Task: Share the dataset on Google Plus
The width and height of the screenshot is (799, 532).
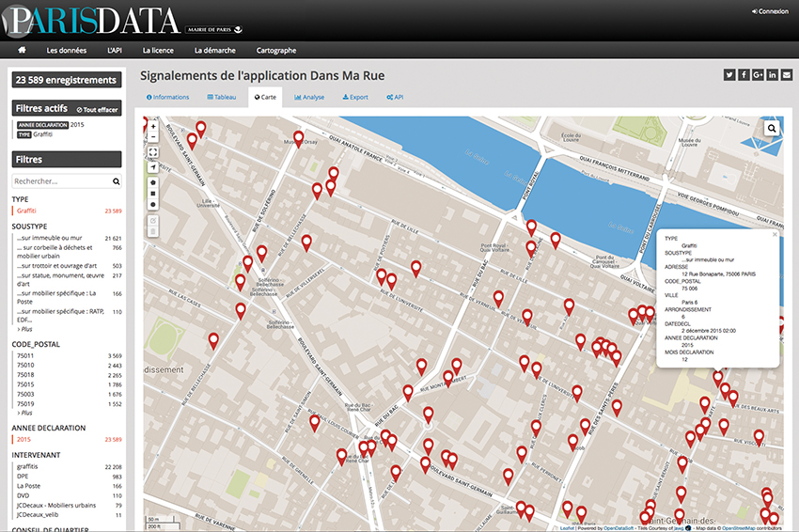Action: pos(758,75)
